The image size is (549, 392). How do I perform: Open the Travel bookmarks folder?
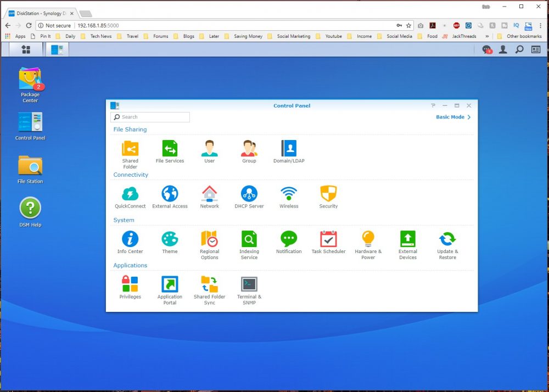[x=128, y=36]
